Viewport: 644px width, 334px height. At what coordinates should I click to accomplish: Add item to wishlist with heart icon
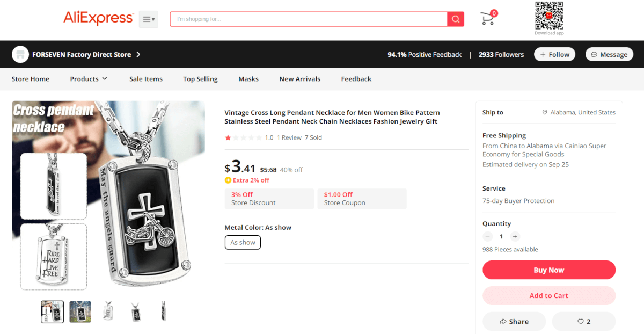[584, 321]
